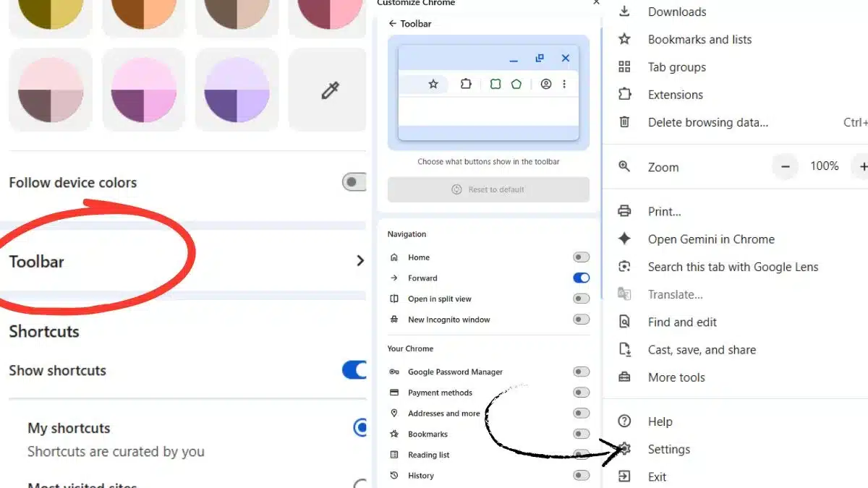Screen dimensions: 868x488
Task: Click the bookmark star in the toolbar preview
Action: [433, 84]
